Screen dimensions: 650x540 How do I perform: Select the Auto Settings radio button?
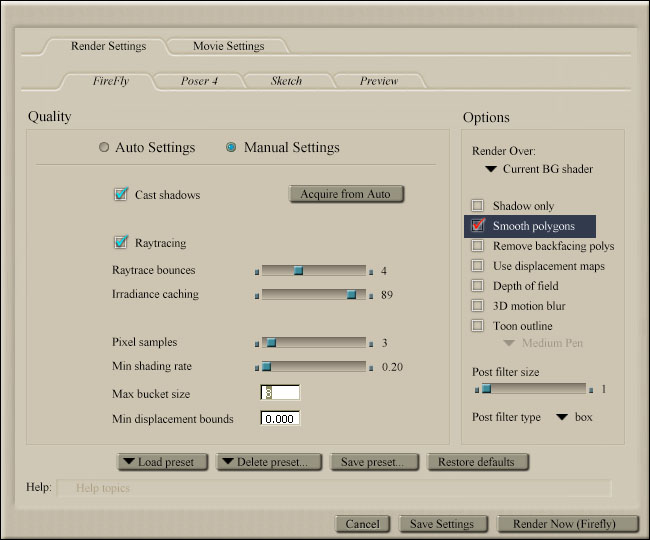click(x=104, y=148)
